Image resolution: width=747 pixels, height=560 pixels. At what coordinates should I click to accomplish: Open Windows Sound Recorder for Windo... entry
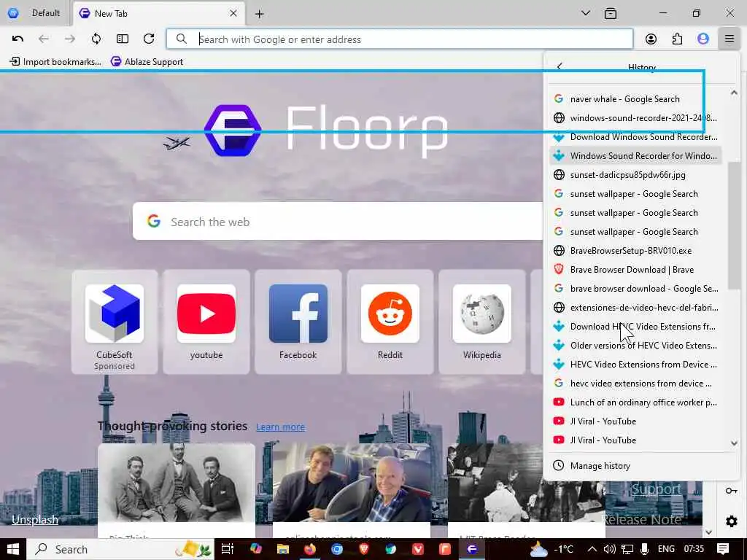point(635,156)
